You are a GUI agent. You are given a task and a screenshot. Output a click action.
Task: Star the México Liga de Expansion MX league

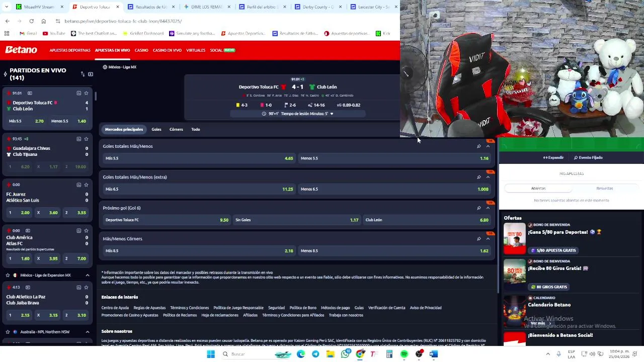(x=8, y=275)
